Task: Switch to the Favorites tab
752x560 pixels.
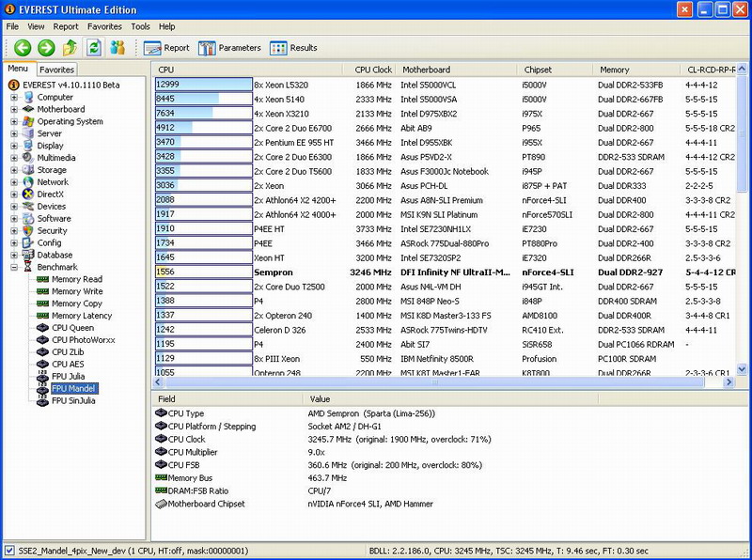Action: click(x=56, y=70)
